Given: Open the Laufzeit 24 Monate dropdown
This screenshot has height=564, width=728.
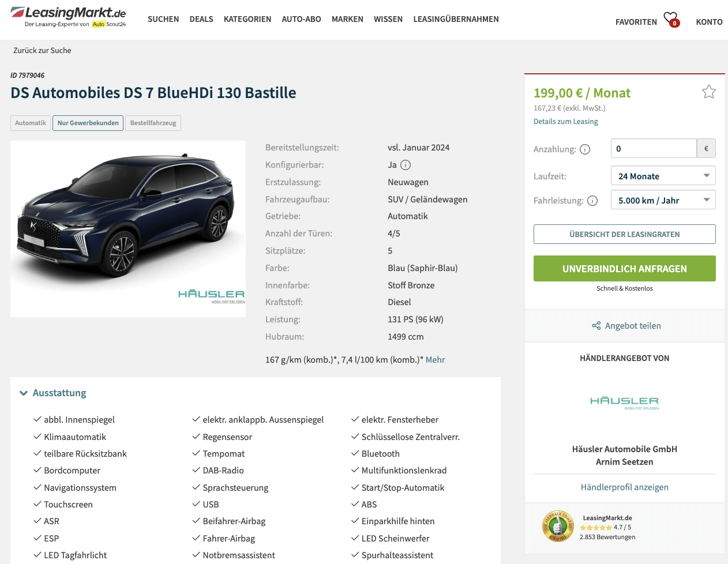Looking at the screenshot, I should tap(663, 176).
